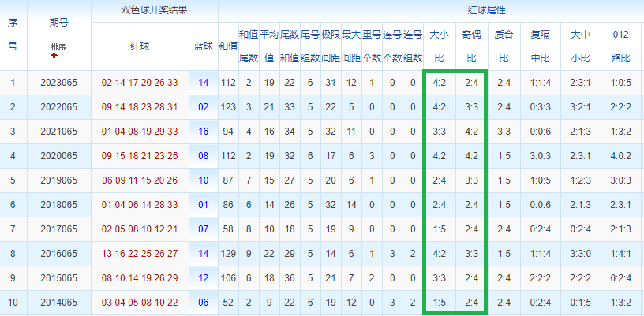Select the 红球属性 group header
This screenshot has width=644, height=316.
pos(486,11)
